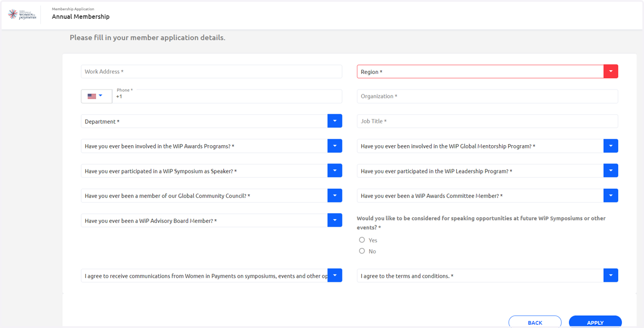644x328 pixels.
Task: Click the Women in Payments logo
Action: click(x=22, y=14)
